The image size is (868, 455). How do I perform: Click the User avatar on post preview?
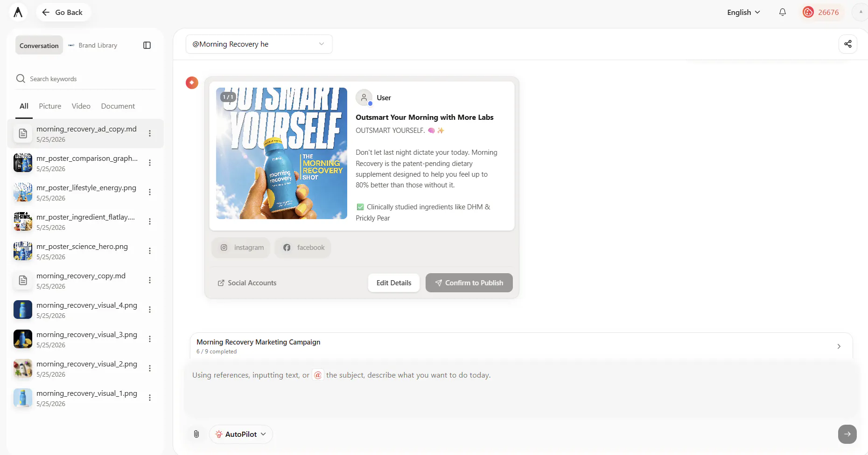(364, 98)
